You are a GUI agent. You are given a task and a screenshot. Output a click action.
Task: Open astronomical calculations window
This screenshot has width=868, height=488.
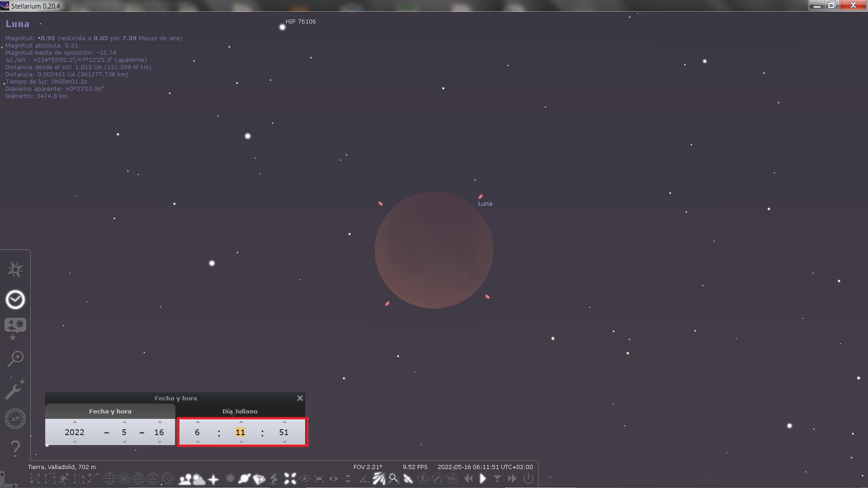pyautogui.click(x=15, y=419)
